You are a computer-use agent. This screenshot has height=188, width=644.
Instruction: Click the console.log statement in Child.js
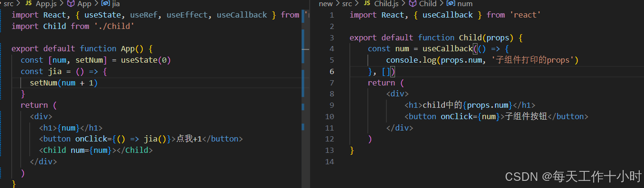click(482, 60)
